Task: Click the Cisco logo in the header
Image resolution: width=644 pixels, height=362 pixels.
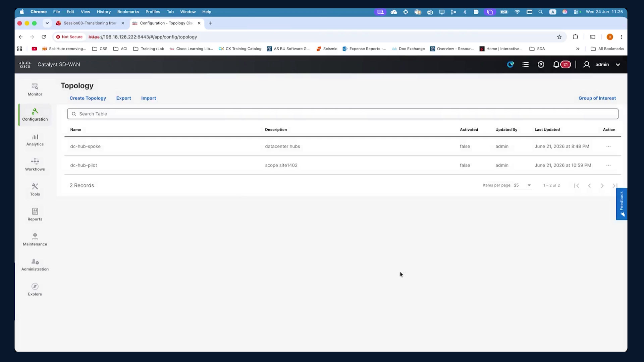Action: coord(25,64)
